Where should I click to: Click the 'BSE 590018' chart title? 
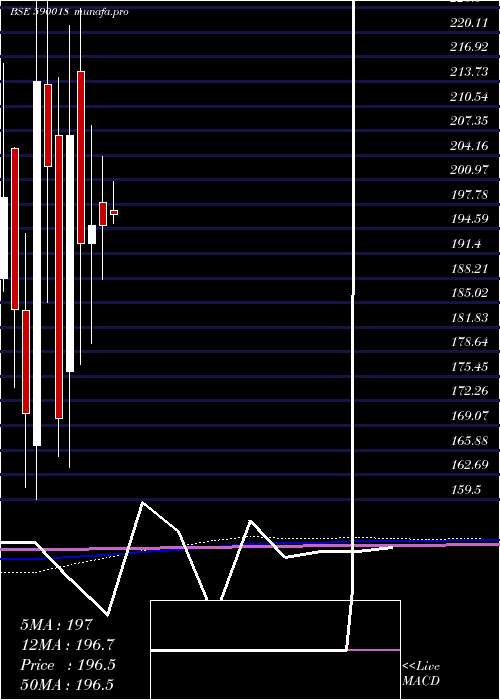pos(39,12)
